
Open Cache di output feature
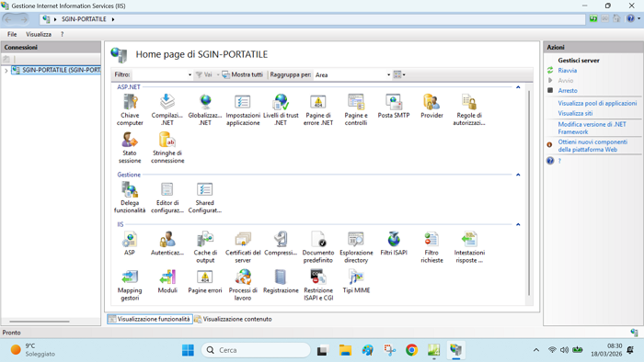[205, 247]
